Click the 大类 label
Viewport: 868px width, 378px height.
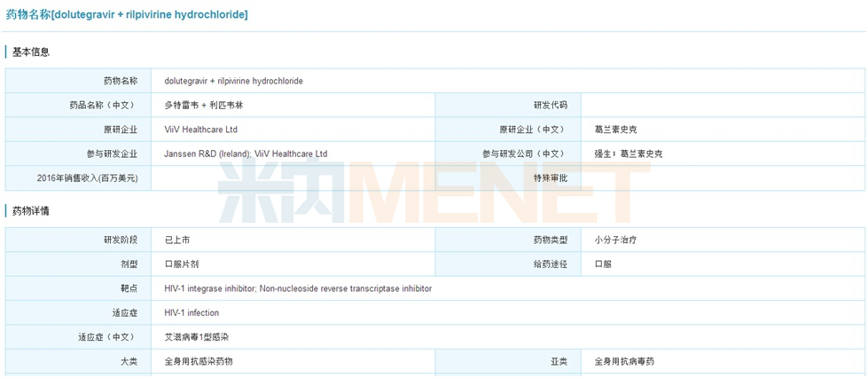point(129,361)
